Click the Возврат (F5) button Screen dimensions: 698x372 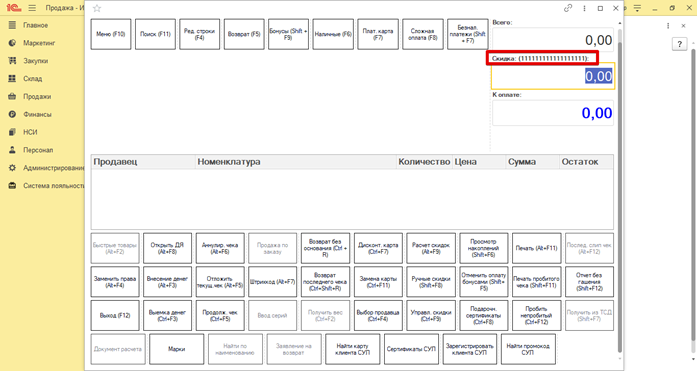click(x=244, y=34)
